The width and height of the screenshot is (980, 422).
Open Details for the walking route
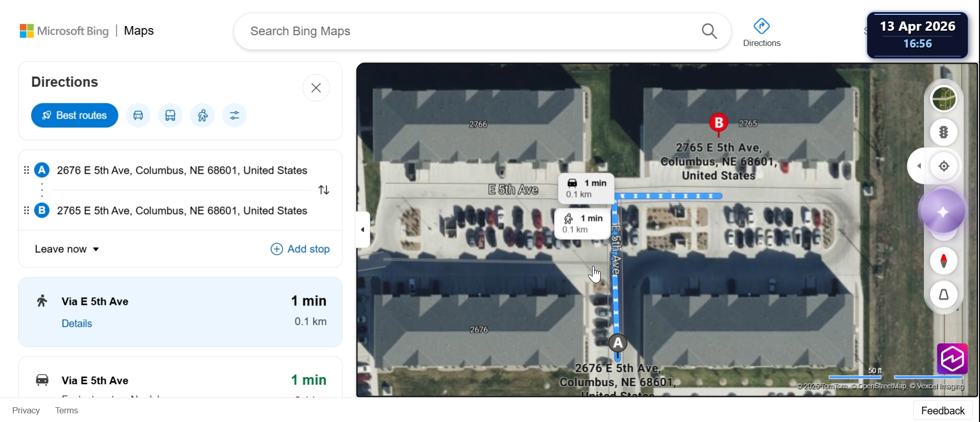(x=77, y=323)
